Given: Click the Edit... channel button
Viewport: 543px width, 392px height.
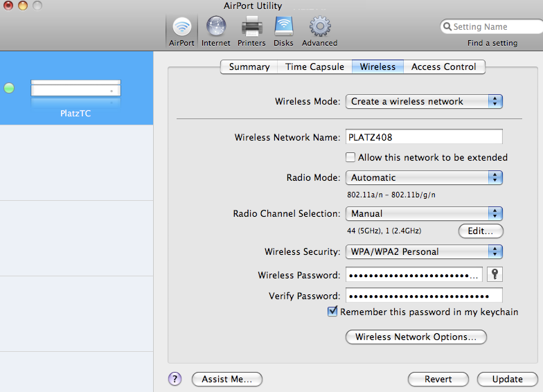Looking at the screenshot, I should point(481,231).
